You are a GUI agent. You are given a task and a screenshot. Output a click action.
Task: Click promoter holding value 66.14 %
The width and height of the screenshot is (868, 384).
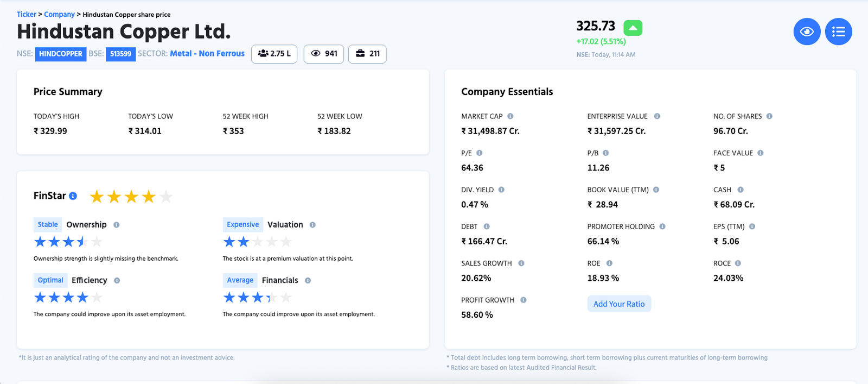point(603,241)
